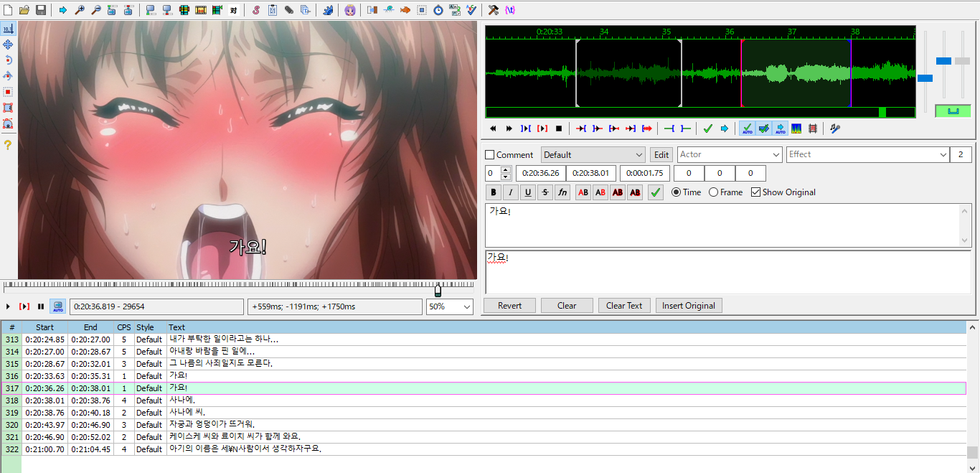Select the Drag subtitles video tool

(x=8, y=45)
